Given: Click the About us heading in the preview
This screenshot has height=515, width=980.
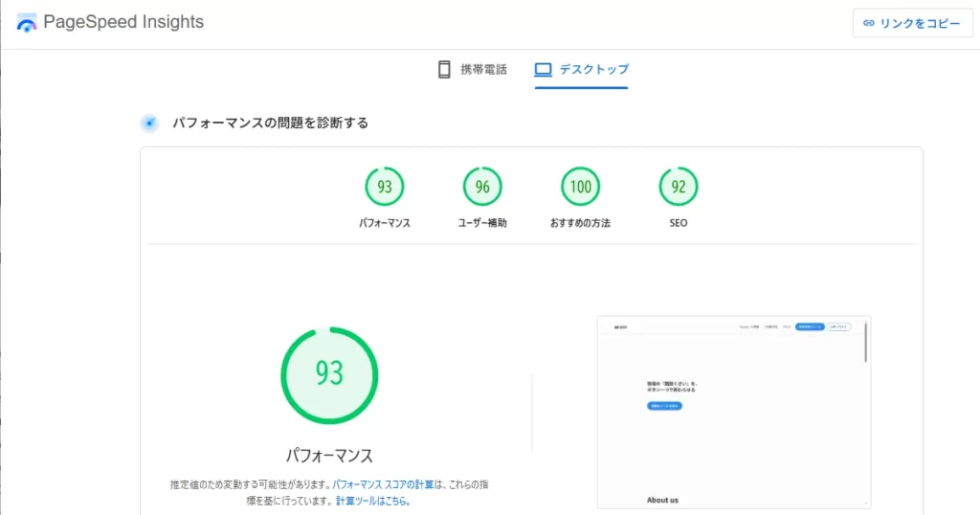Looking at the screenshot, I should pyautogui.click(x=663, y=500).
